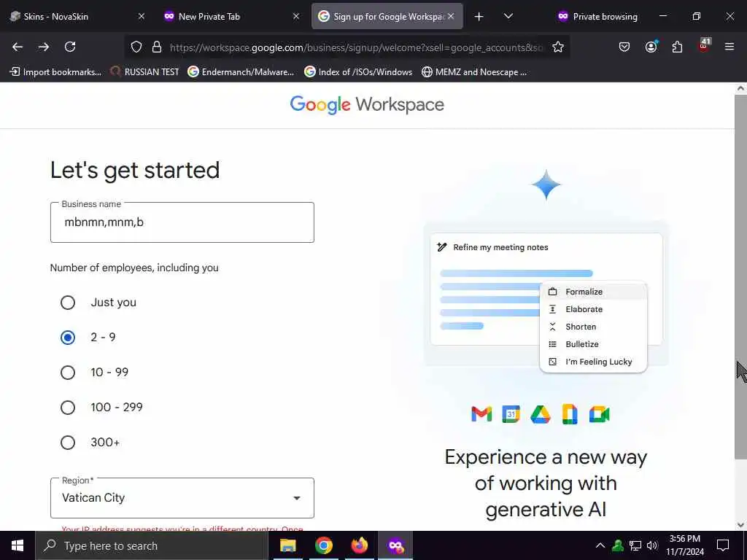Choose the 10 - 99 employees radio button
Viewport: 747px width, 560px height.
(68, 373)
